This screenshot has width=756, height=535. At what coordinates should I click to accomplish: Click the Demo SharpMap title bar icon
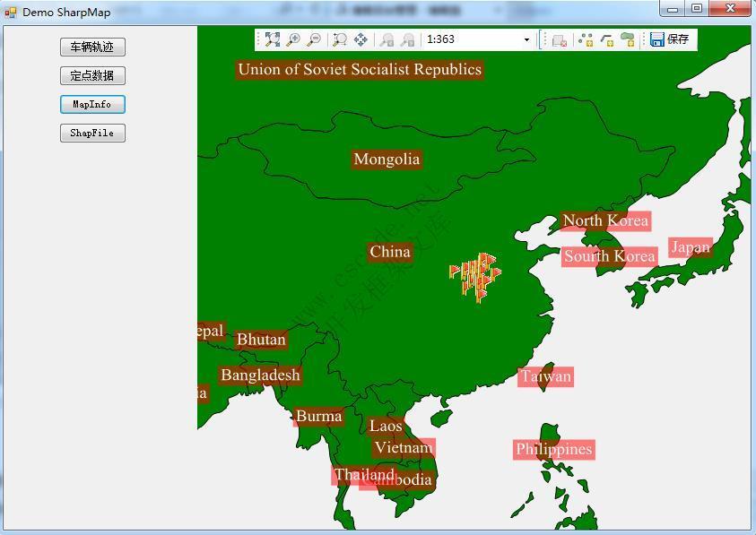click(x=9, y=10)
